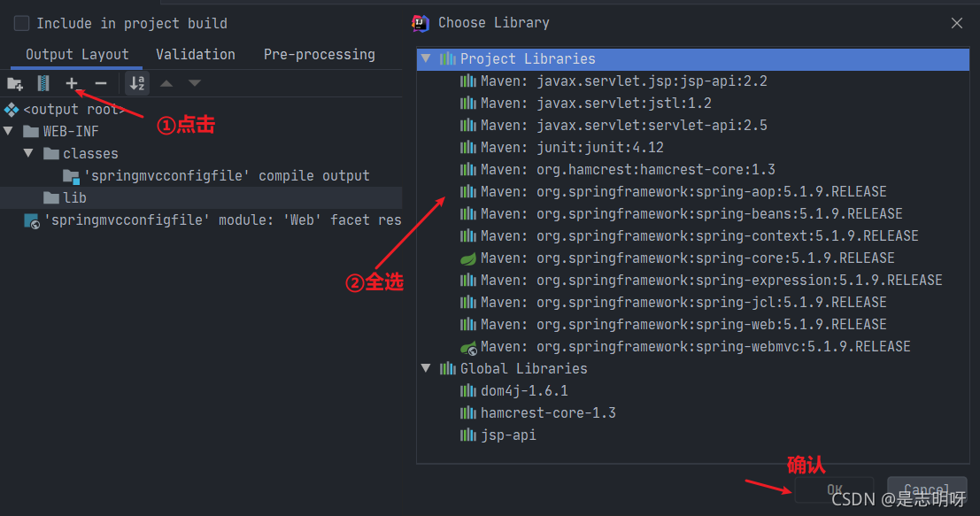Confirm with the OK button
980x516 pixels.
(x=835, y=489)
